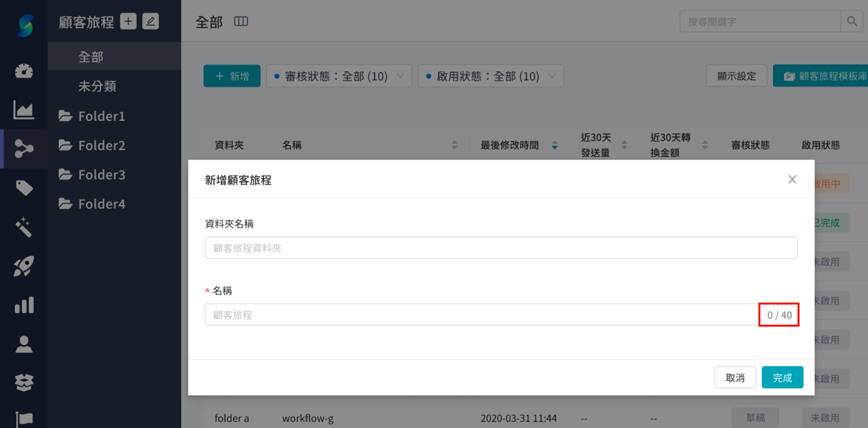Screen dimensions: 868x428
Task: Expand the 啟用狀態 filter dropdown
Action: [490, 76]
